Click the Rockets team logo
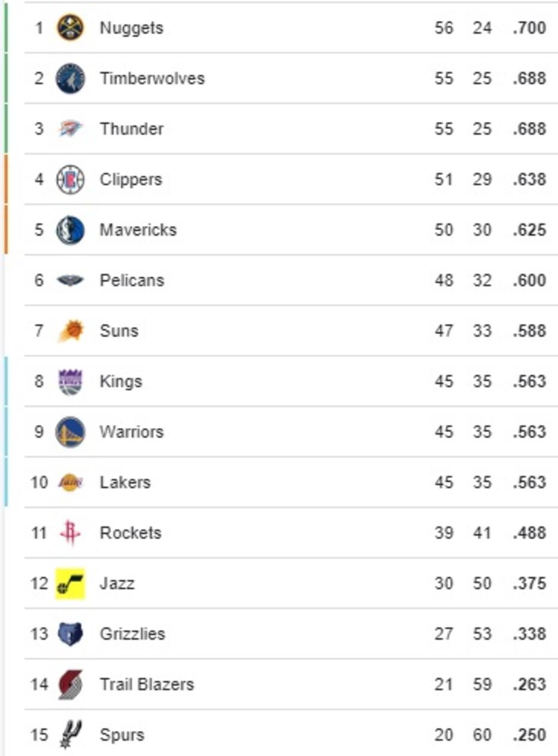The image size is (558, 756). [70, 533]
